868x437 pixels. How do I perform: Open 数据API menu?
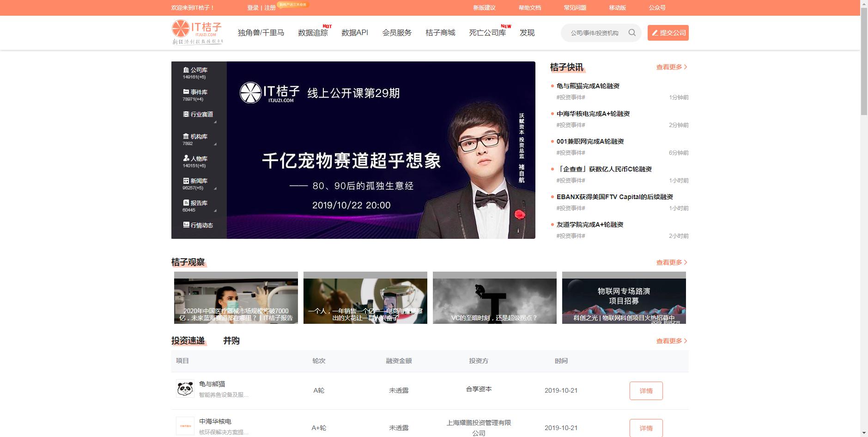click(x=355, y=33)
